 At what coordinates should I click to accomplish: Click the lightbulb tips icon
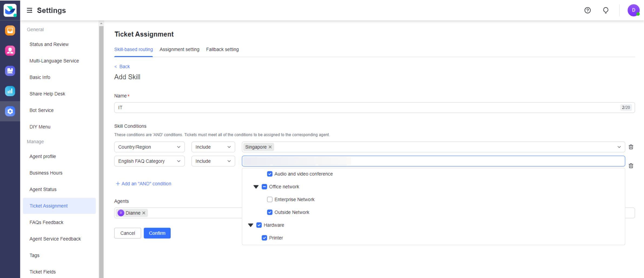tap(606, 10)
